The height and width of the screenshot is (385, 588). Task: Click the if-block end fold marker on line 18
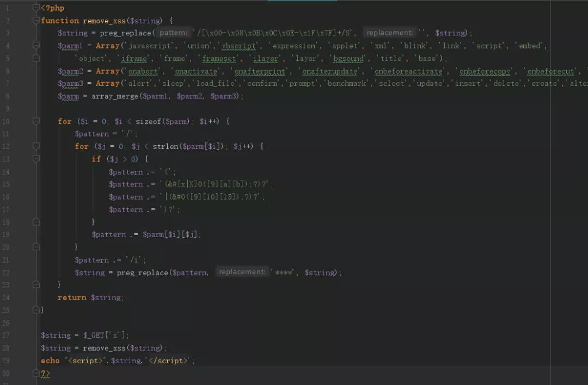pos(36,222)
